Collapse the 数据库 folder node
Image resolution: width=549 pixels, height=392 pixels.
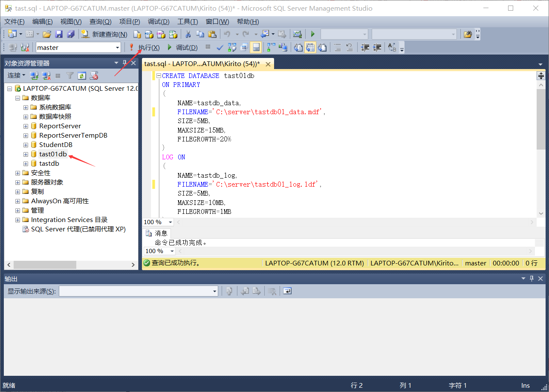pos(18,98)
